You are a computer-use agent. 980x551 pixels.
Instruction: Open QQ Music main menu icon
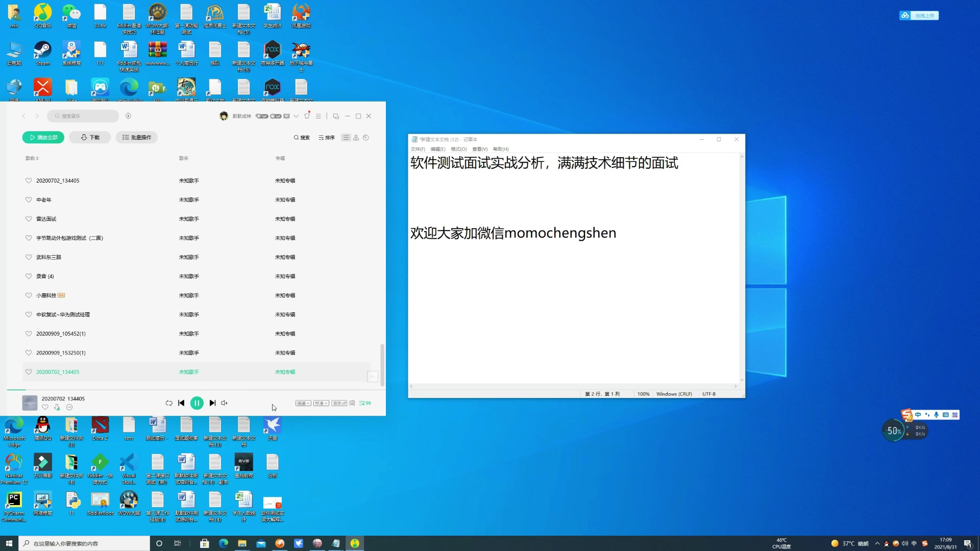(318, 116)
